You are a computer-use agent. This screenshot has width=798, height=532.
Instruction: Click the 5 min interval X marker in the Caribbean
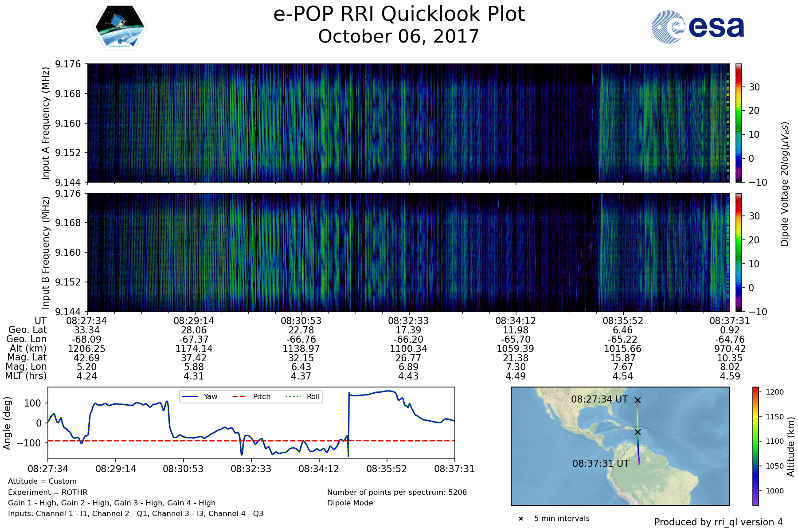click(x=638, y=432)
